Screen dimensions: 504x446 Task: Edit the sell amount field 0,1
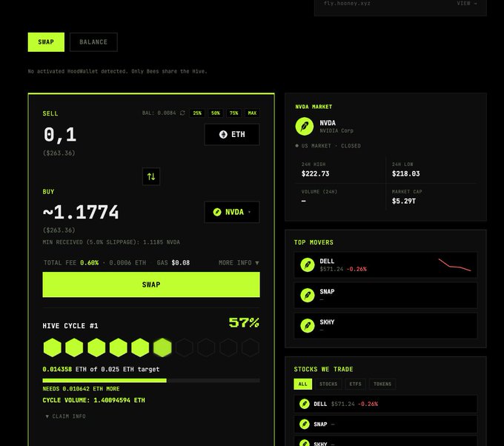60,135
